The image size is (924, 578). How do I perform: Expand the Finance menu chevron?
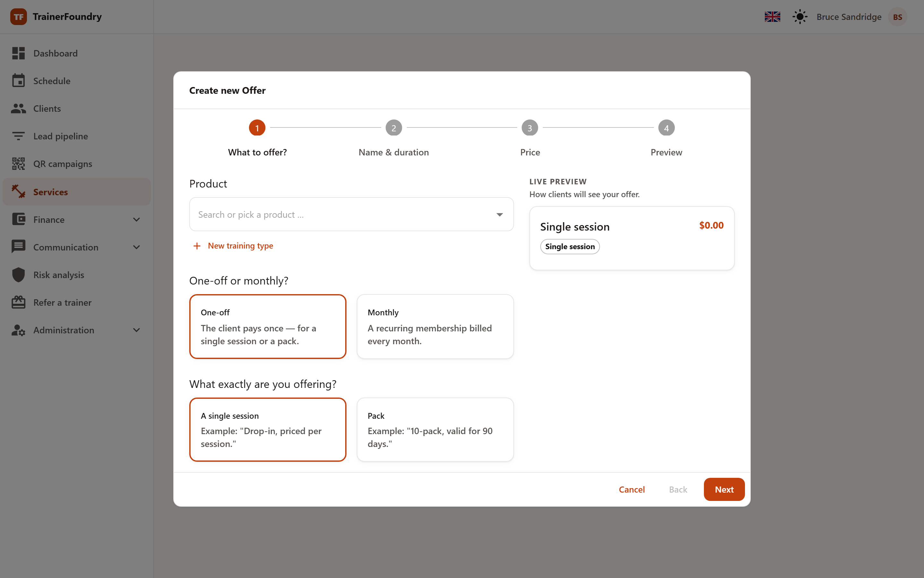point(136,219)
